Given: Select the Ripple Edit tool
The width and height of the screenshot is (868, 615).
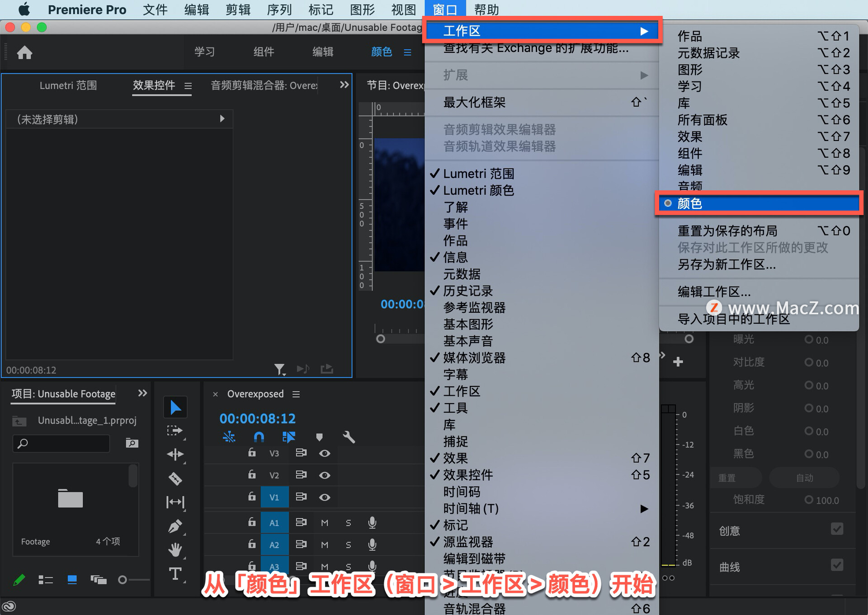Looking at the screenshot, I should (175, 455).
